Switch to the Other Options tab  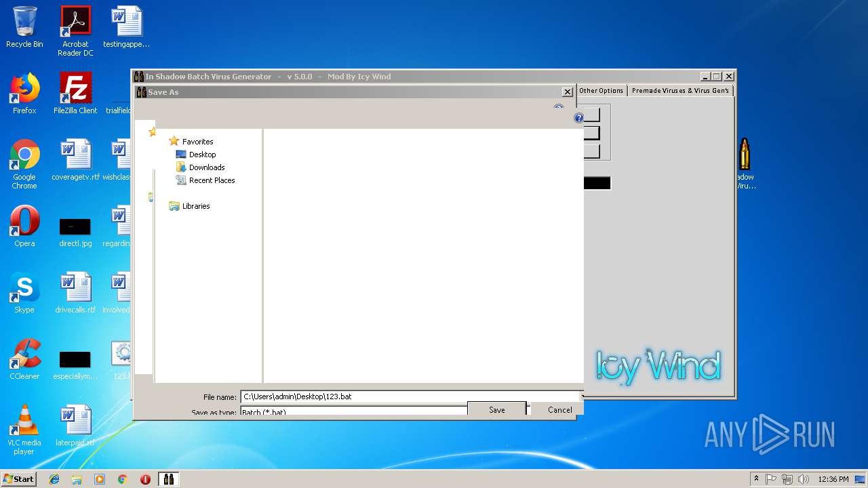601,91
